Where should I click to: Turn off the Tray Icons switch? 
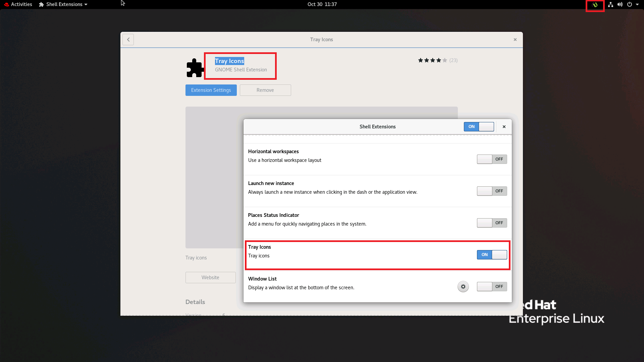[x=492, y=255]
